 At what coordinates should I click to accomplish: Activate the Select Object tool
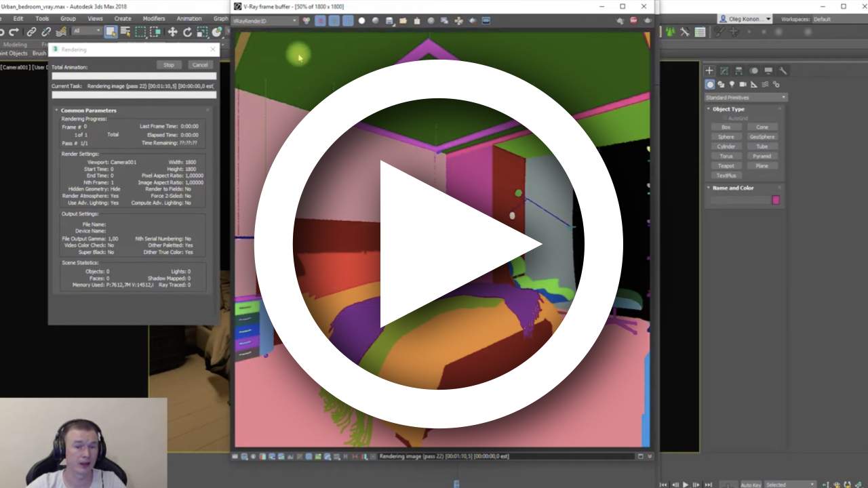tap(111, 32)
